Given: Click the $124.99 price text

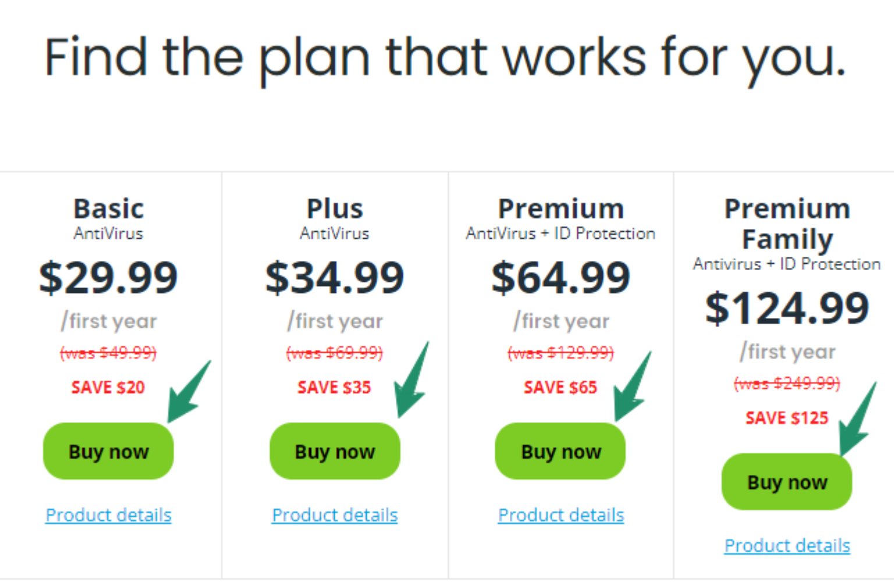Looking at the screenshot, I should click(787, 308).
